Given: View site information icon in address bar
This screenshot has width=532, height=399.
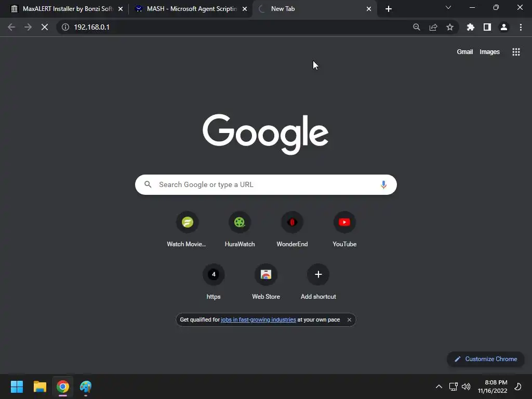Looking at the screenshot, I should [x=65, y=27].
